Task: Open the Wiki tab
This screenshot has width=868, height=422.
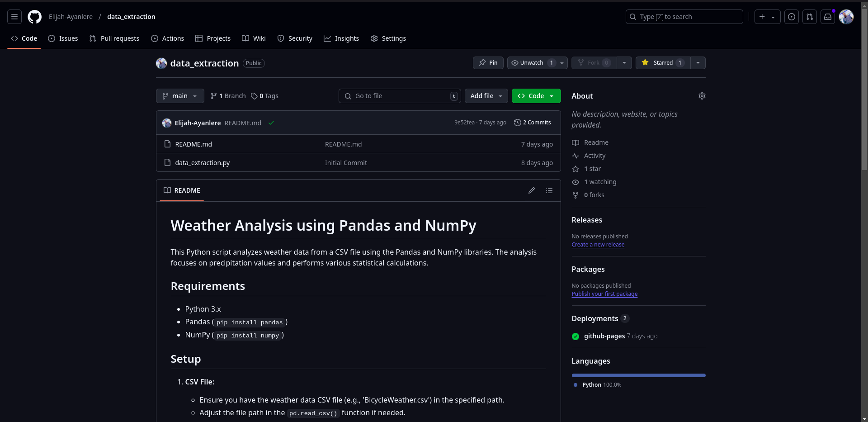Action: pos(254,38)
